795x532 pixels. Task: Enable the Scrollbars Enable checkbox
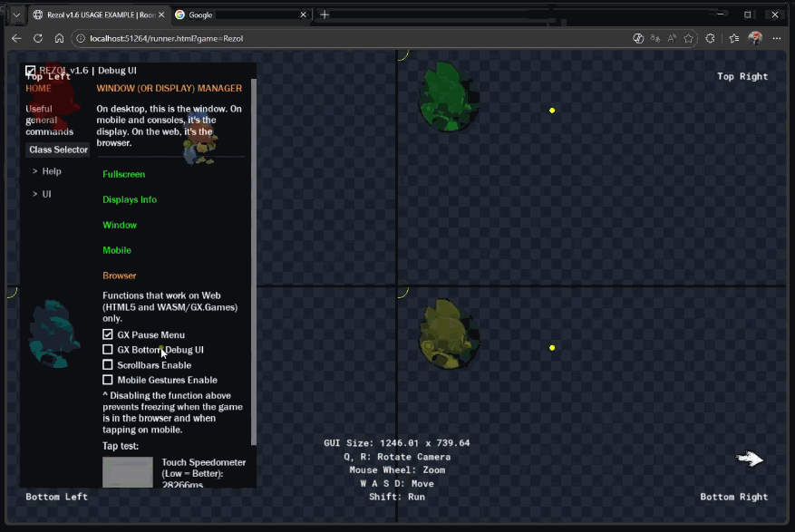coord(108,365)
